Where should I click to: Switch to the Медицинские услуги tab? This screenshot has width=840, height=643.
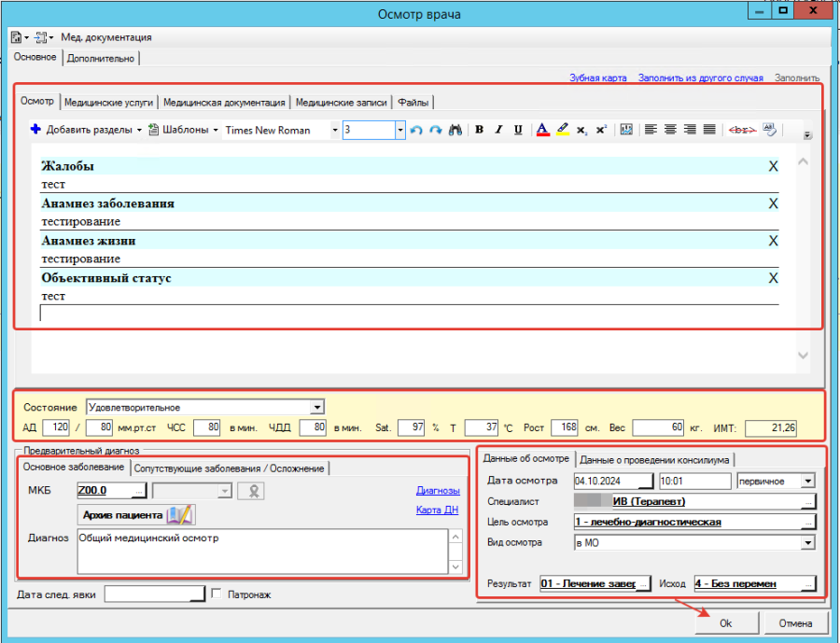(x=109, y=103)
